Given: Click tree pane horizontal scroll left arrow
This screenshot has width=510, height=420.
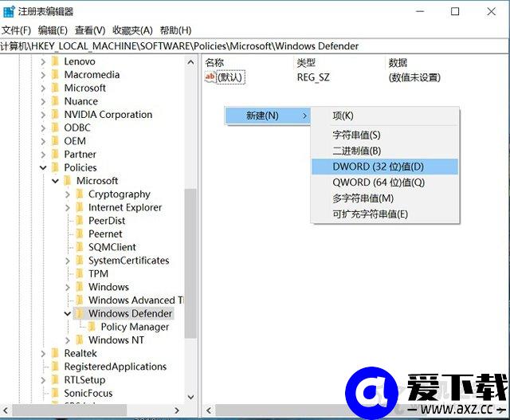Looking at the screenshot, I should click(6, 410).
